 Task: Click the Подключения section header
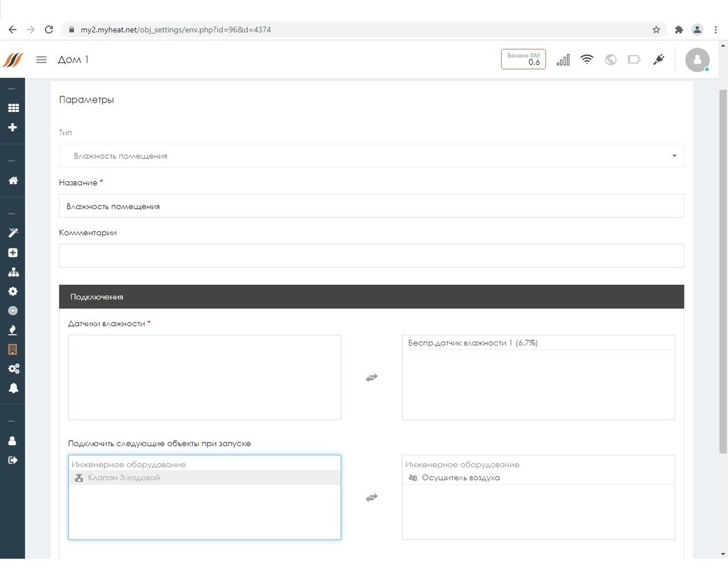[371, 297]
